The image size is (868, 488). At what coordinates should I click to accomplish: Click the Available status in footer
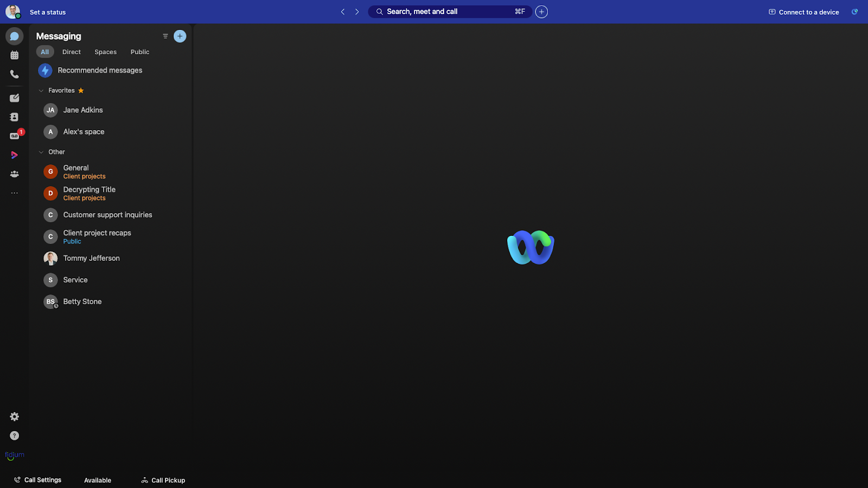click(98, 480)
